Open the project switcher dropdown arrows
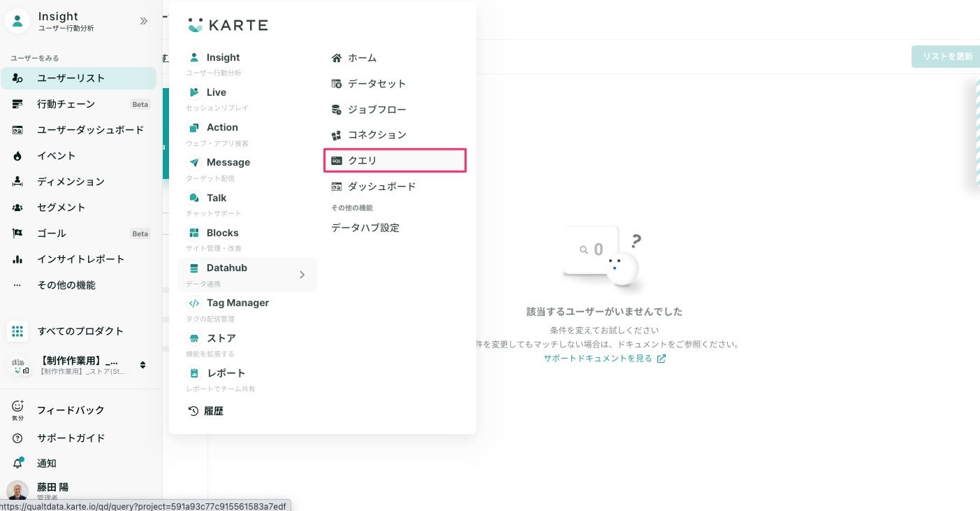This screenshot has height=511, width=980. [143, 365]
